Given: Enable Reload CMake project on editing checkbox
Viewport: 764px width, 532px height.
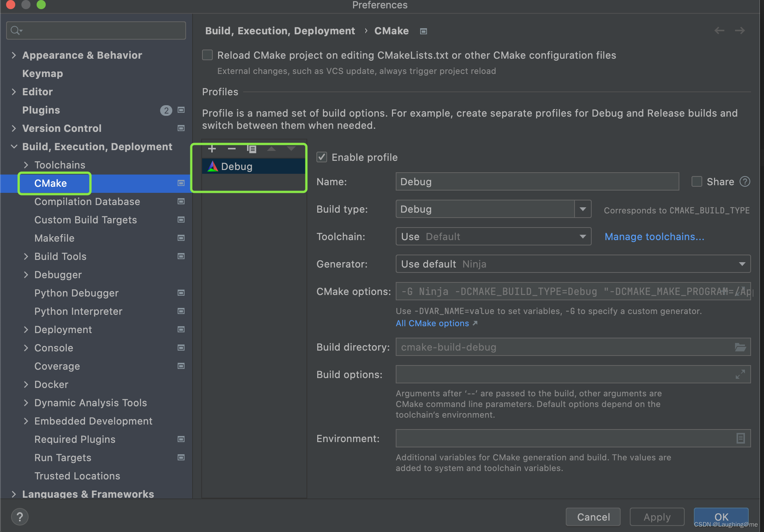Looking at the screenshot, I should 207,55.
